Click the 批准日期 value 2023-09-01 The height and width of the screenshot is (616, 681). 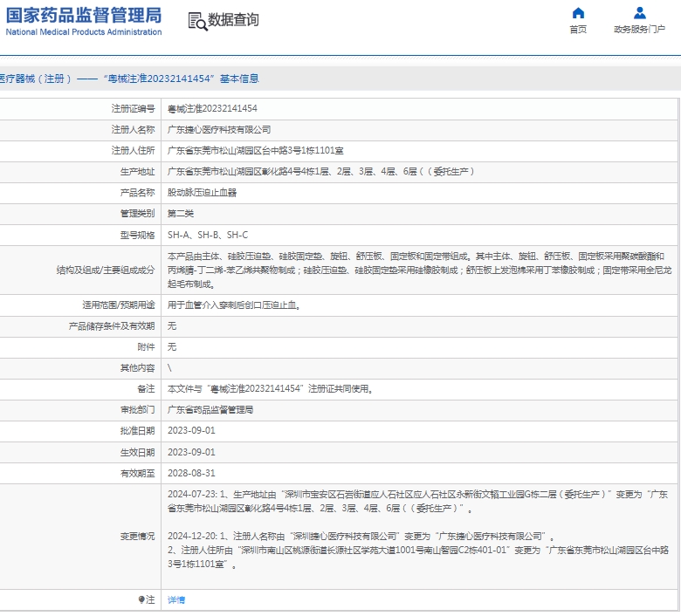pos(191,431)
